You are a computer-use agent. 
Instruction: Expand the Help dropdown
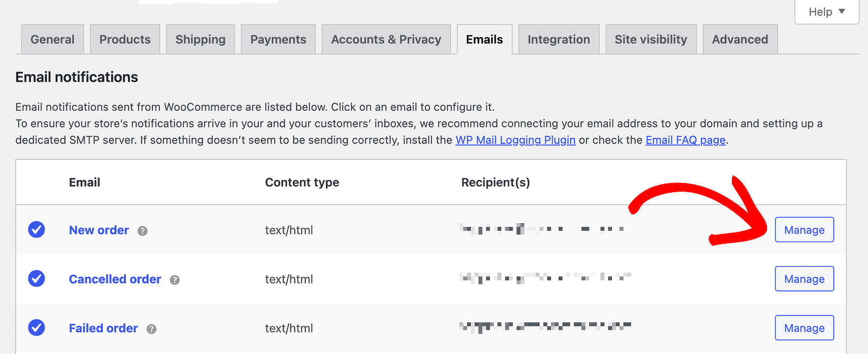point(826,11)
